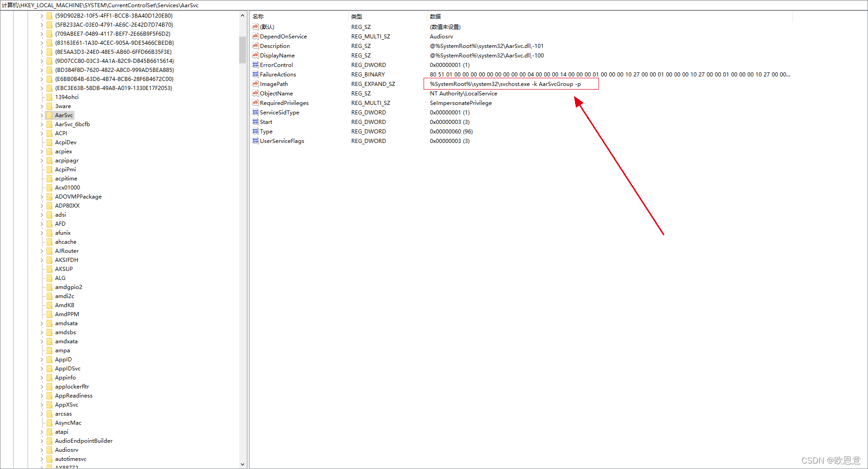Click the svchost.exe ImagePath data
The height and width of the screenshot is (469, 868).
coord(505,84)
